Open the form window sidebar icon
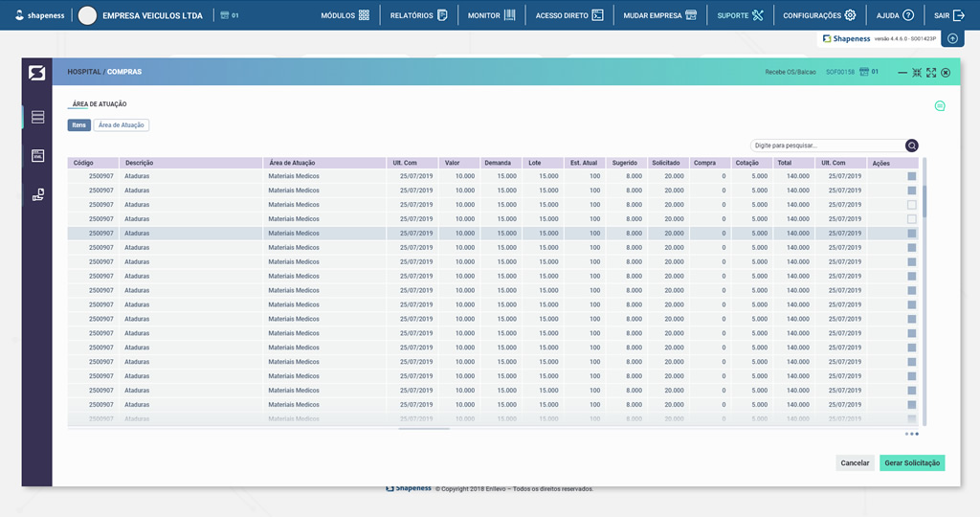This screenshot has height=517, width=980. 38,156
